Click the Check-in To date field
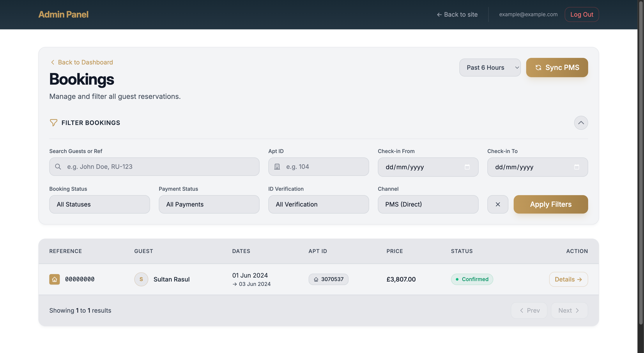644x353 pixels. pyautogui.click(x=538, y=167)
